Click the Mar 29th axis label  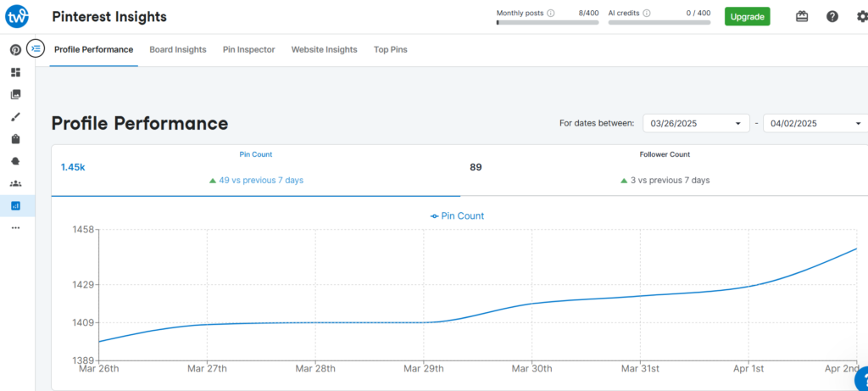(x=424, y=368)
